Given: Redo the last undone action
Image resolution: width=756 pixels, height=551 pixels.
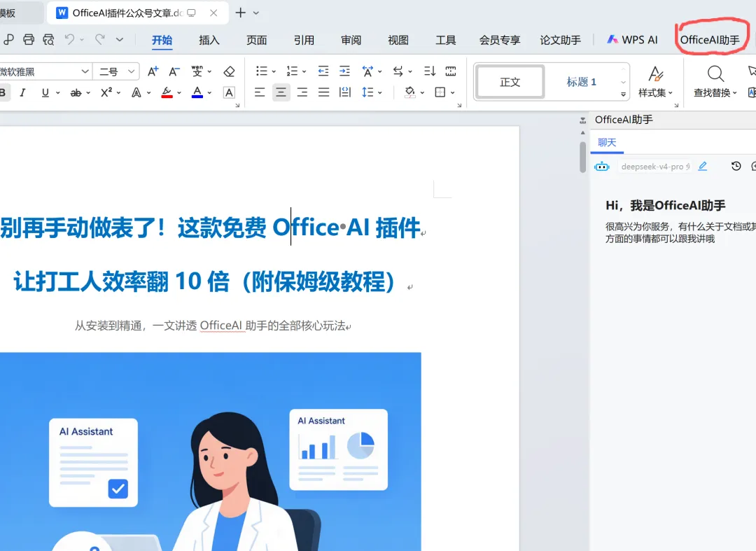Looking at the screenshot, I should pos(100,39).
